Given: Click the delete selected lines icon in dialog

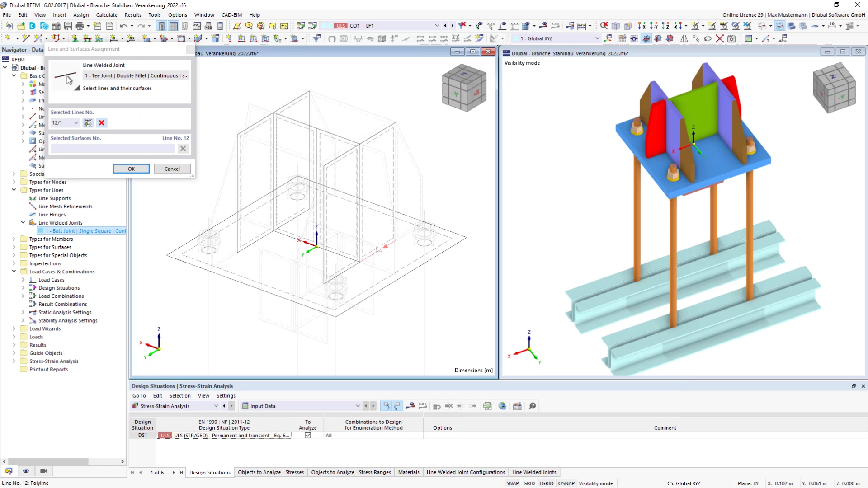Looking at the screenshot, I should click(101, 123).
